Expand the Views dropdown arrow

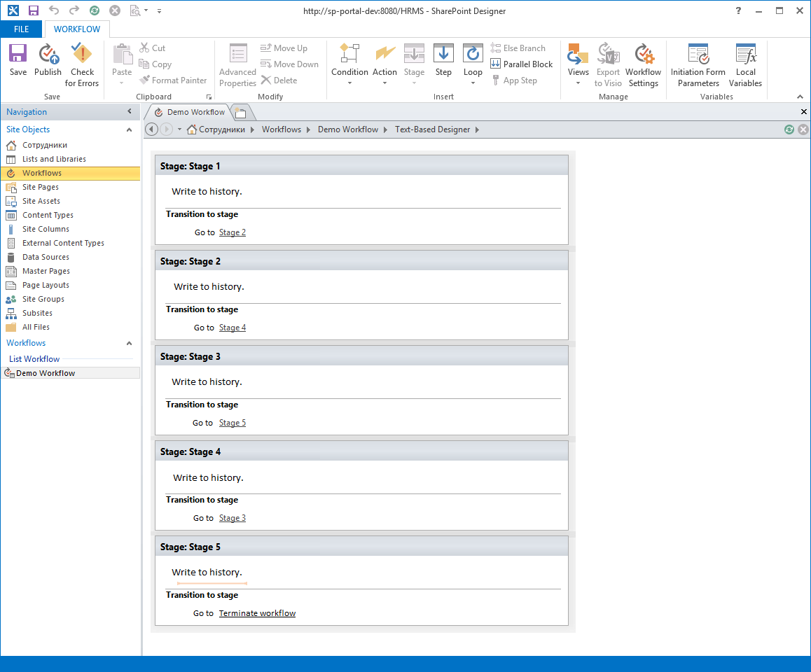578,83
